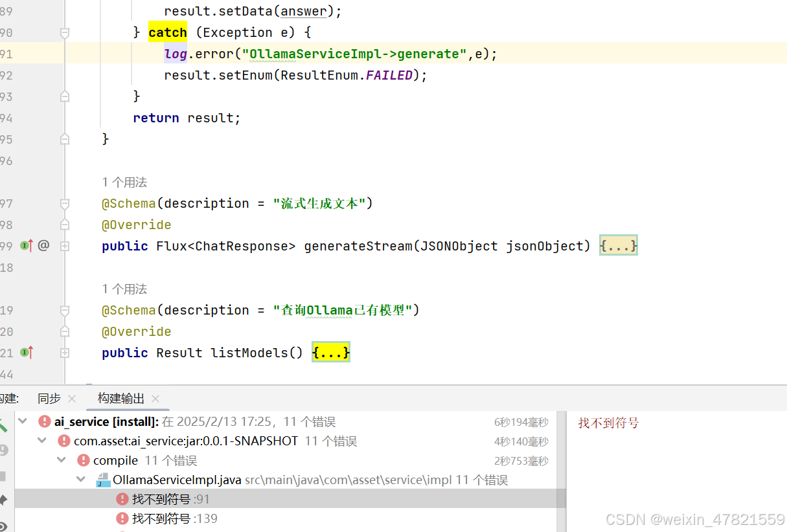
Task: Click the pin icon in build panel sidebar
Action: (3, 500)
